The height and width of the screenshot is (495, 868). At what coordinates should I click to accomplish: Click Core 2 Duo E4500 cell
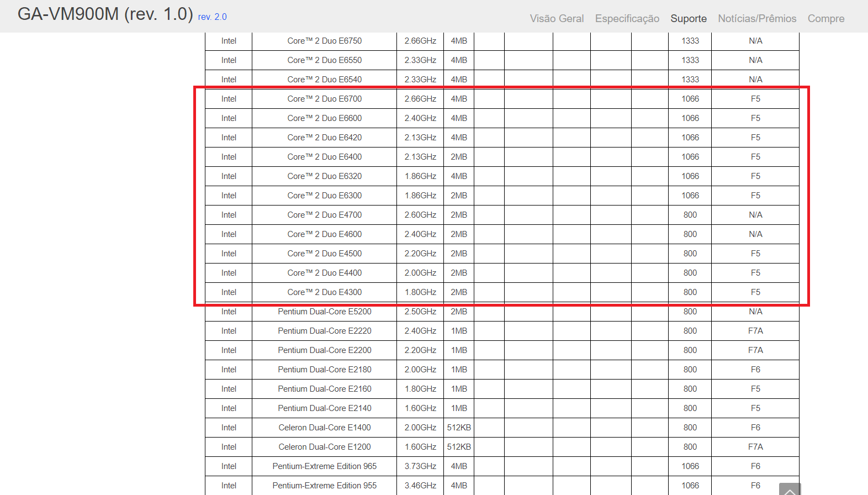tap(325, 254)
